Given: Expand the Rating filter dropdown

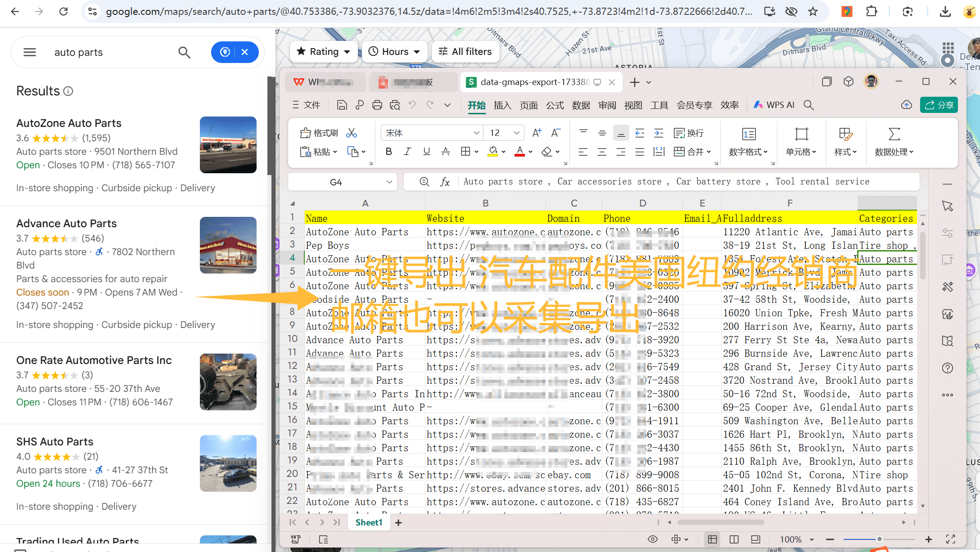Looking at the screenshot, I should click(x=324, y=52).
